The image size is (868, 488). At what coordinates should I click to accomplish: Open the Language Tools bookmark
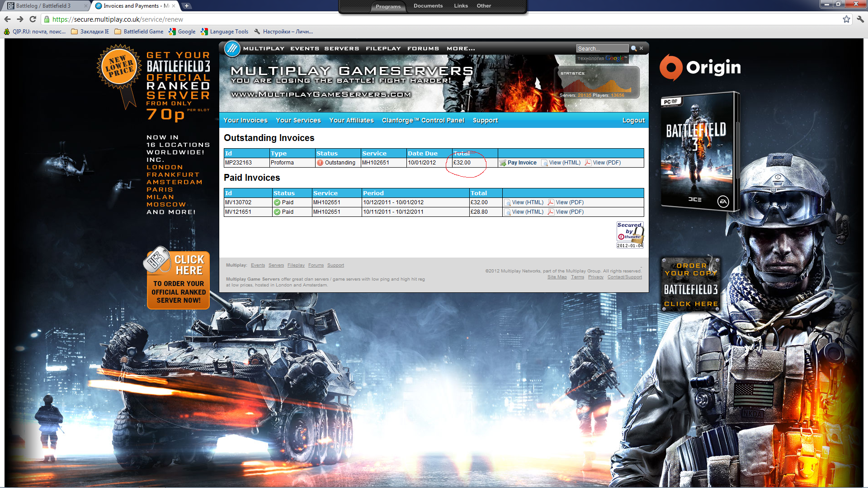(x=225, y=32)
